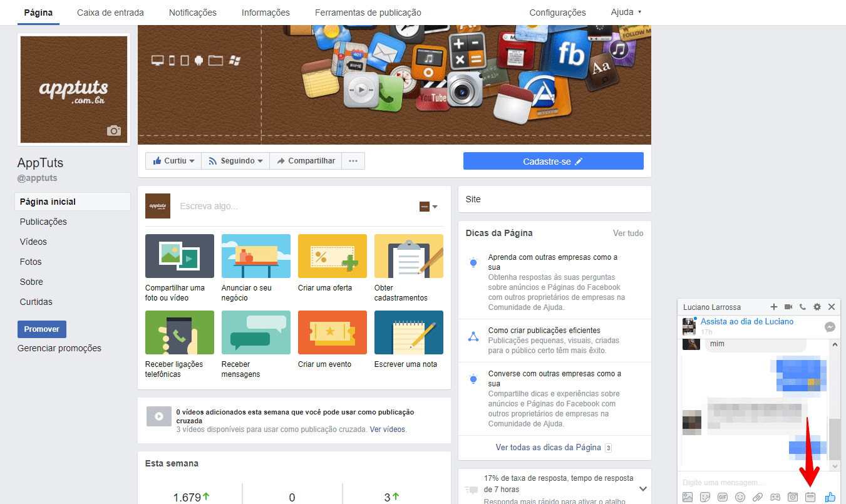Open the GIF picker in chat

(x=723, y=497)
